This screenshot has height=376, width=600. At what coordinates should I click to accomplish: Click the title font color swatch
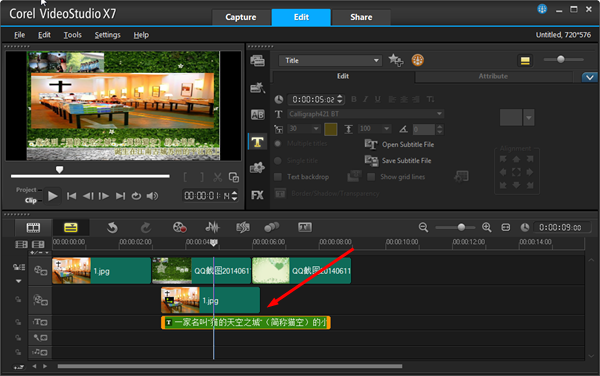pos(331,129)
